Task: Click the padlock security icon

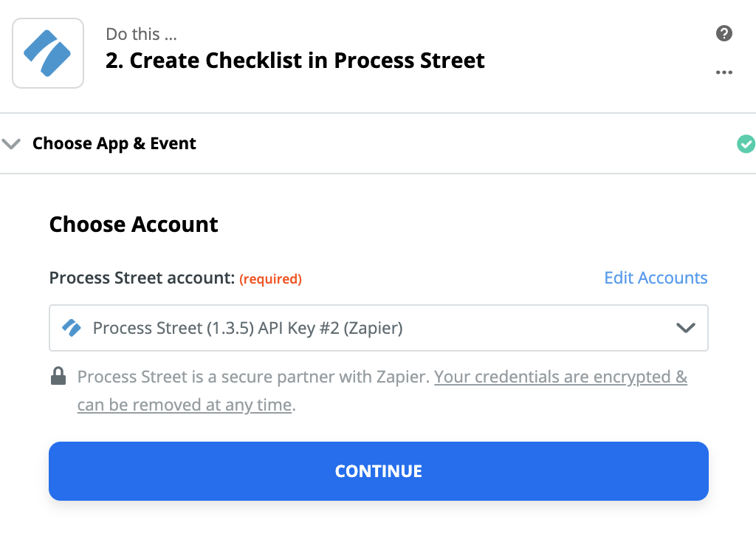Action: tap(58, 377)
